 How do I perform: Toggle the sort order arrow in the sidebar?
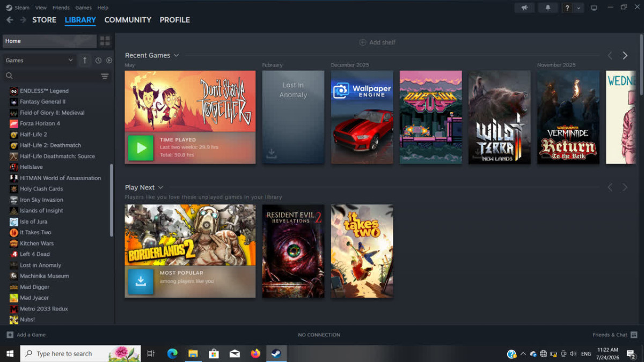[x=85, y=61]
